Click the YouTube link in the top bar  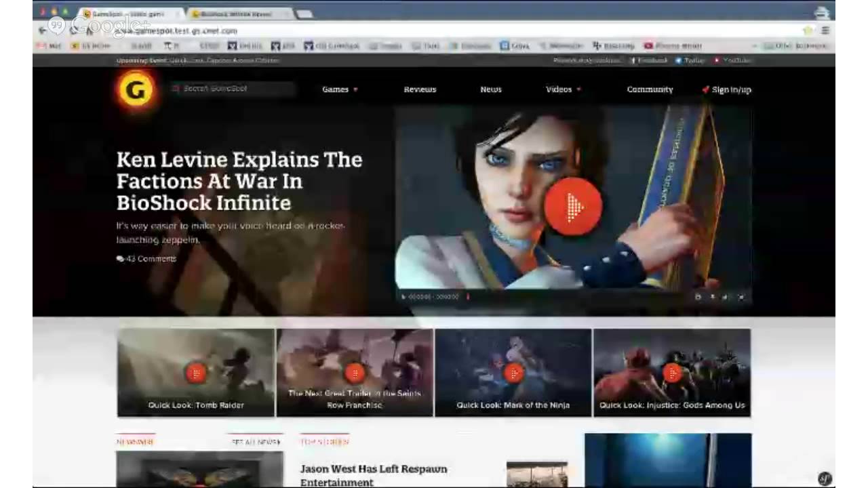(x=732, y=60)
